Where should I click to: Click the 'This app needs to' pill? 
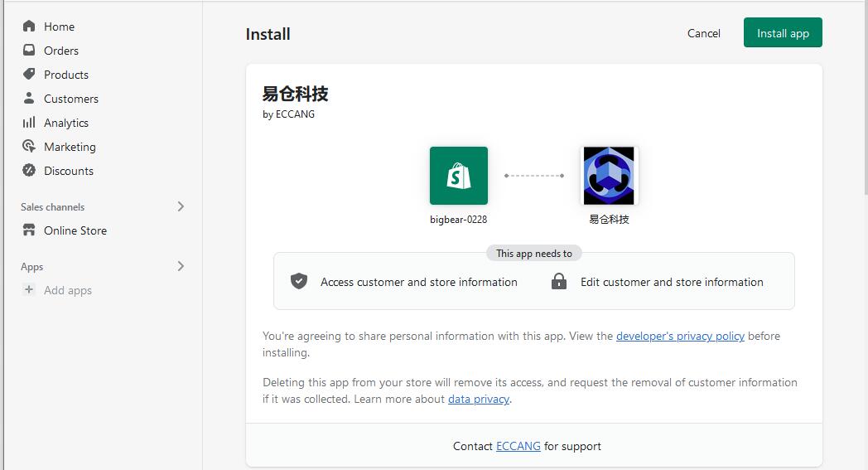(534, 254)
